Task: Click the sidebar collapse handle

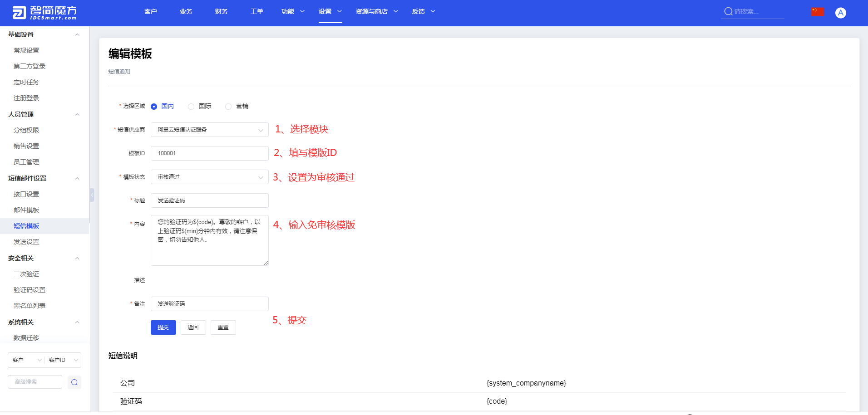Action: coord(92,195)
